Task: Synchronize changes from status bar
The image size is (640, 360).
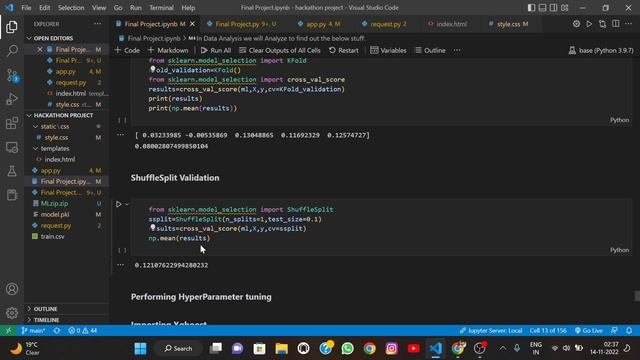Action: [x=57, y=330]
